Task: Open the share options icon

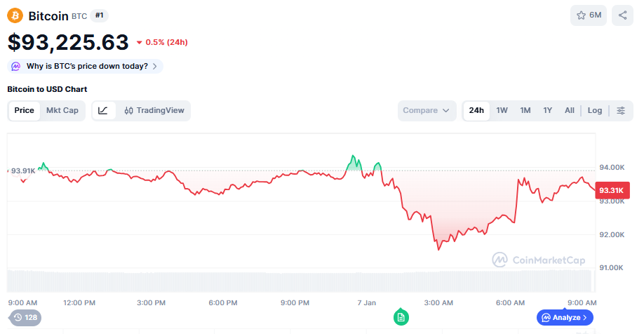Action: [x=622, y=15]
